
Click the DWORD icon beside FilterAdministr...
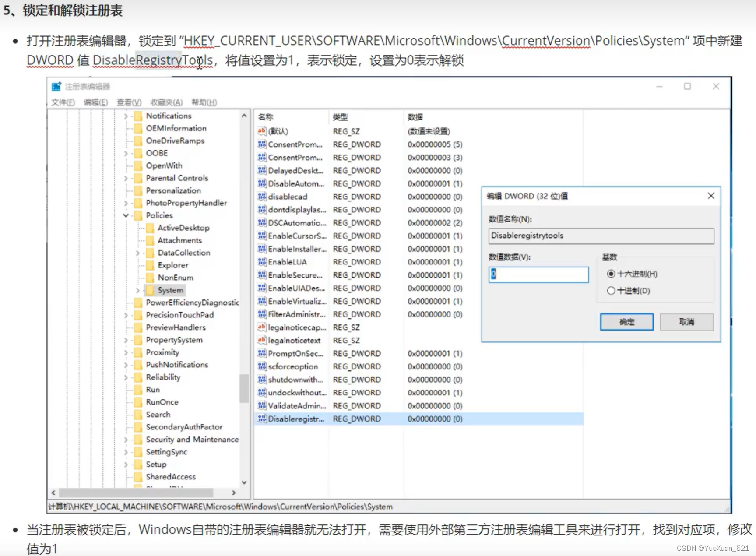(x=262, y=314)
